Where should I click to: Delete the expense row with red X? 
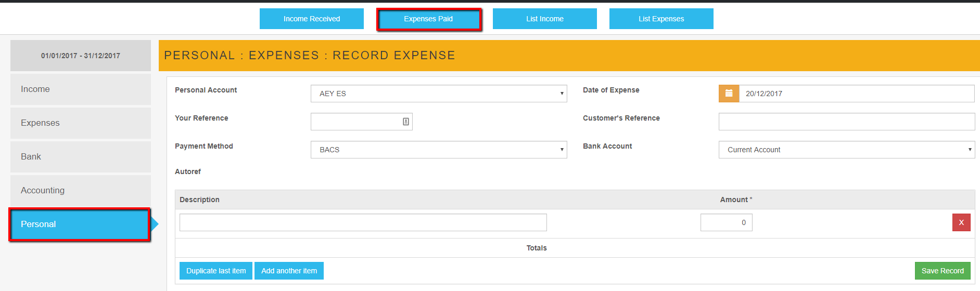961,222
